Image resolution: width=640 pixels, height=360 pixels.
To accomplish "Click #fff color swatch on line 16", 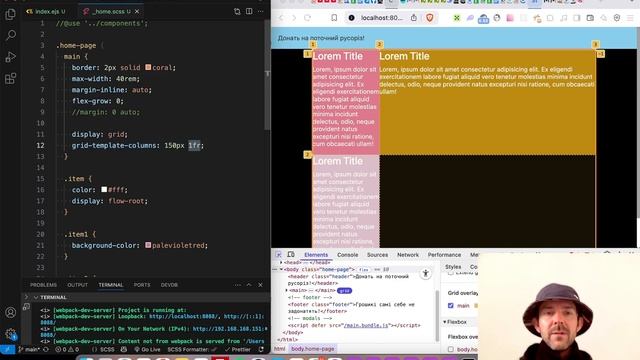I will [x=104, y=189].
